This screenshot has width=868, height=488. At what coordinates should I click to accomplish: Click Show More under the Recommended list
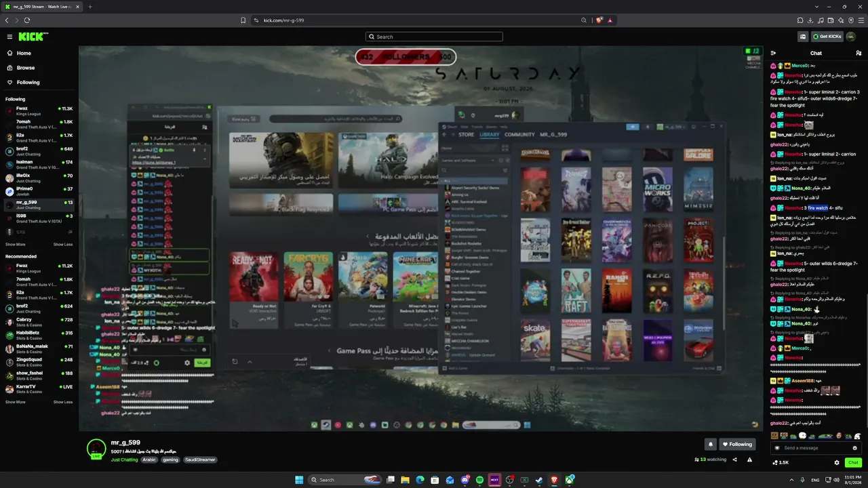click(16, 402)
